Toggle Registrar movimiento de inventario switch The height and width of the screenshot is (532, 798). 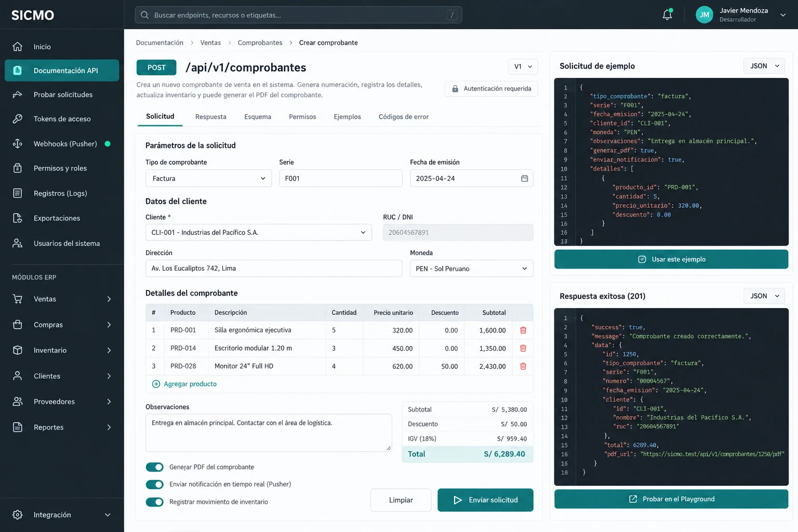click(x=155, y=502)
